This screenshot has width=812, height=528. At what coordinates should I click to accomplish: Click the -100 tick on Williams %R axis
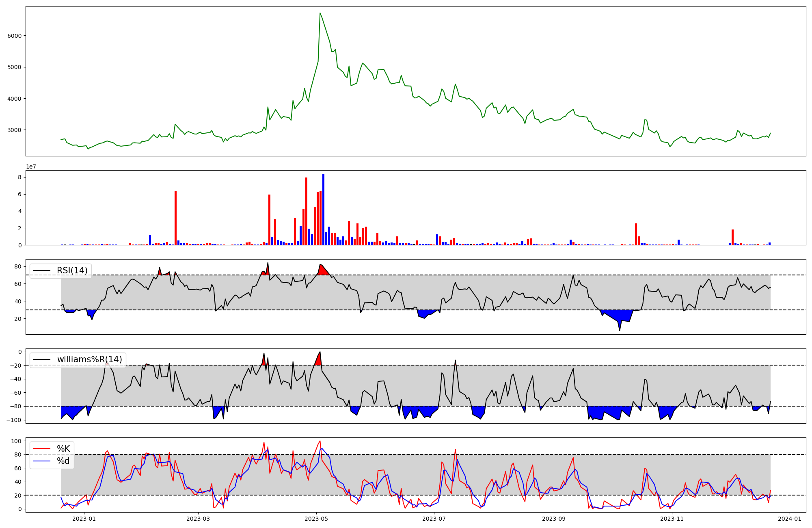tap(15, 420)
